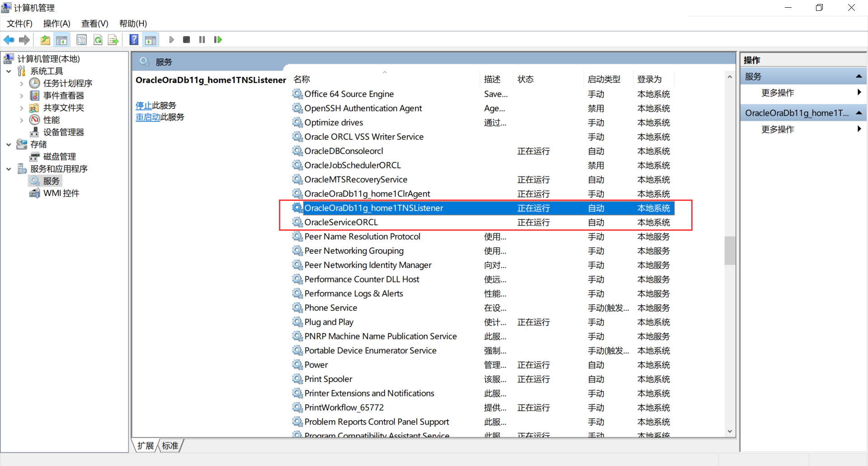Select Oracle ORCL VSS Writer Service row
868x466 pixels.
click(483, 137)
